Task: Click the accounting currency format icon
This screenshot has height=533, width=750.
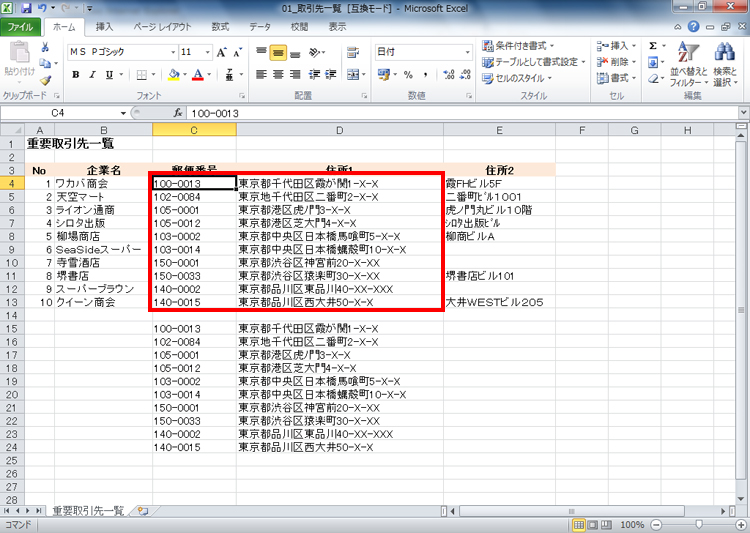Action: (384, 75)
